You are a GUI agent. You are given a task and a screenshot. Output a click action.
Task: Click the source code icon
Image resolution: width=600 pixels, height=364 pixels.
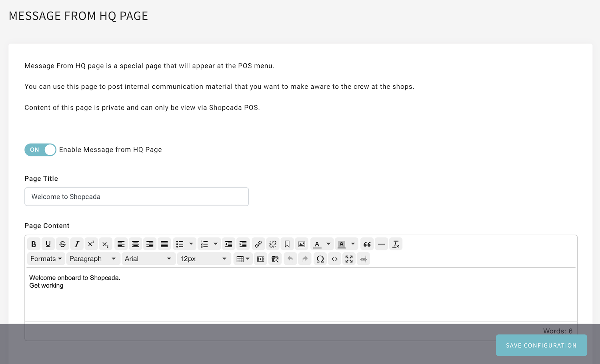pos(334,259)
